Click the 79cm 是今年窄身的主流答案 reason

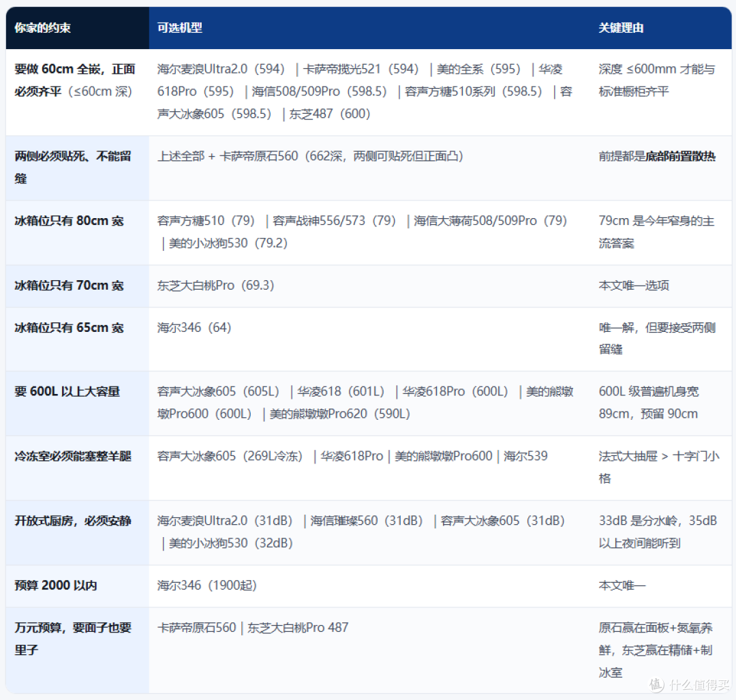660,232
